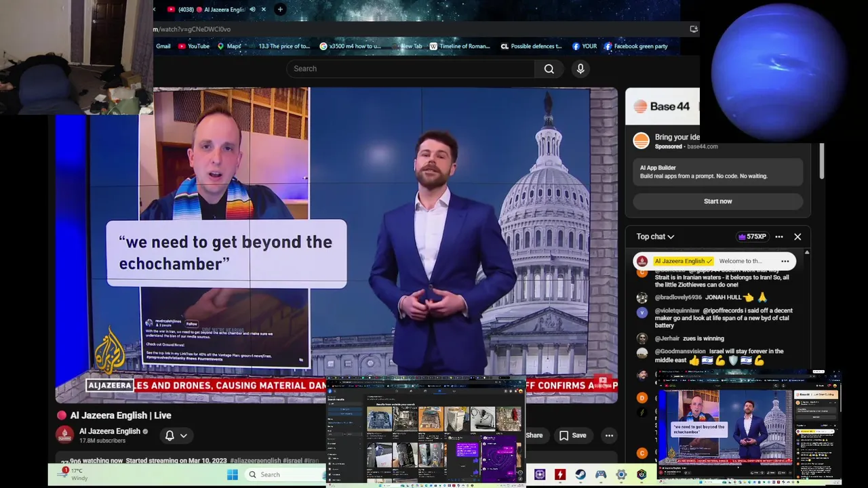Click 'Al Jazeera English | Live' video title
868x488 pixels.
coord(121,415)
